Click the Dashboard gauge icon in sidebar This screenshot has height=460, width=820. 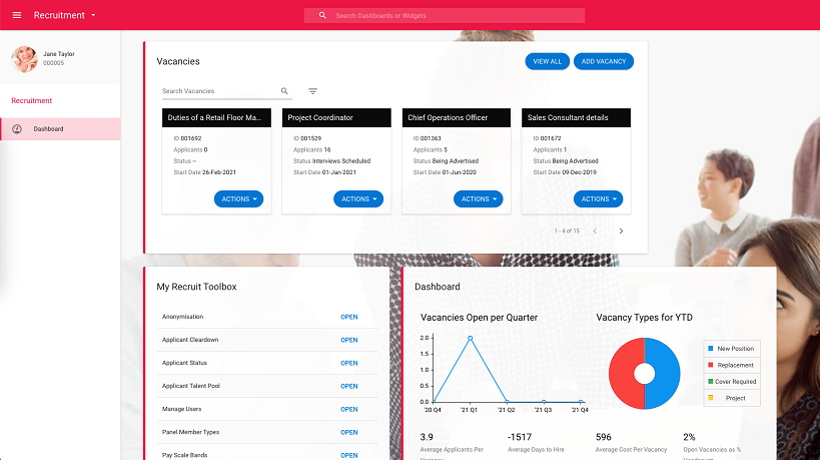click(17, 129)
